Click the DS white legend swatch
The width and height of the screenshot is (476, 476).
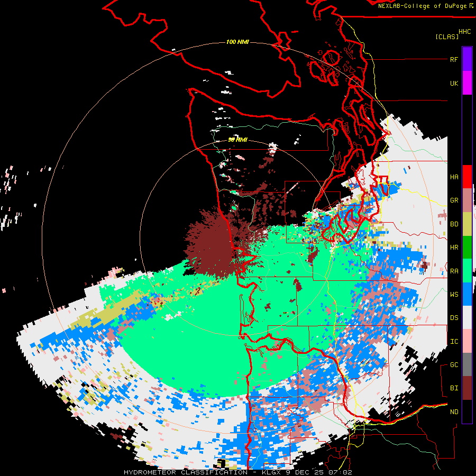point(467,318)
